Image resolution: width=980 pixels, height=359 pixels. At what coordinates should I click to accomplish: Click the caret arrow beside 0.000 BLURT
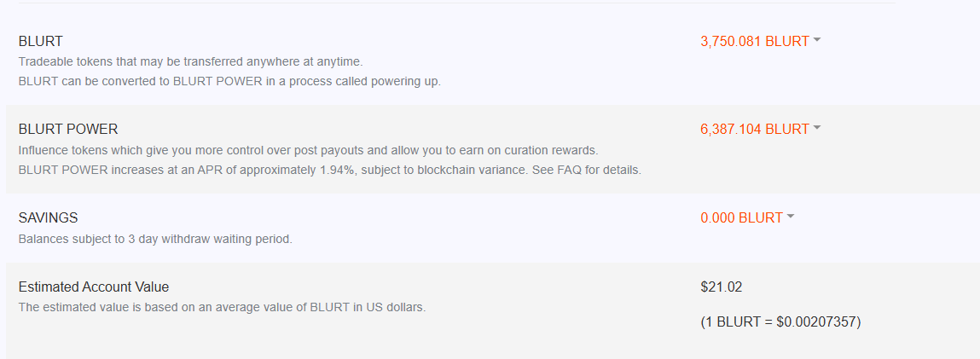tap(791, 217)
